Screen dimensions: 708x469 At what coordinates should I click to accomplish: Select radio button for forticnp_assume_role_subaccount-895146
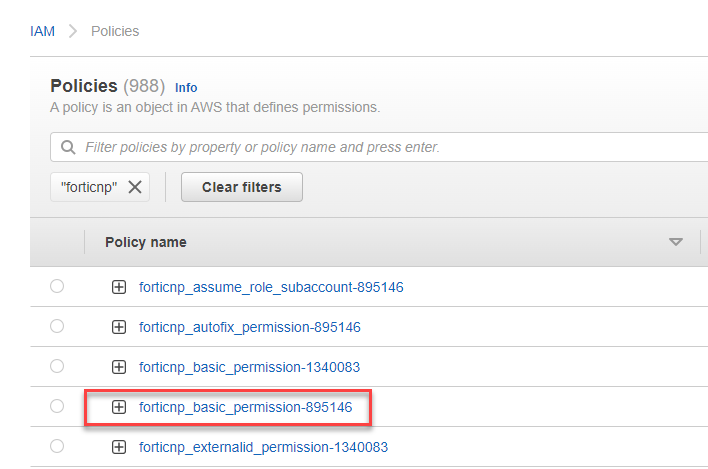(x=57, y=286)
